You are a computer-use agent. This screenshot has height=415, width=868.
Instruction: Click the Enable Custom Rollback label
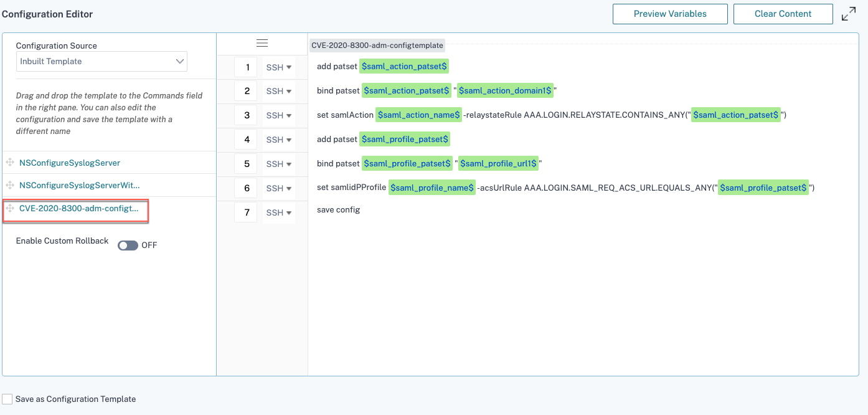[x=62, y=241]
